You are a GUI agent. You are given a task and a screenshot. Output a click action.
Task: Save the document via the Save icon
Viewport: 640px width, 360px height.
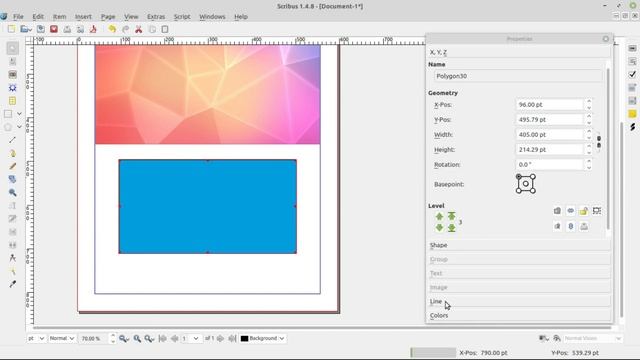pos(40,29)
